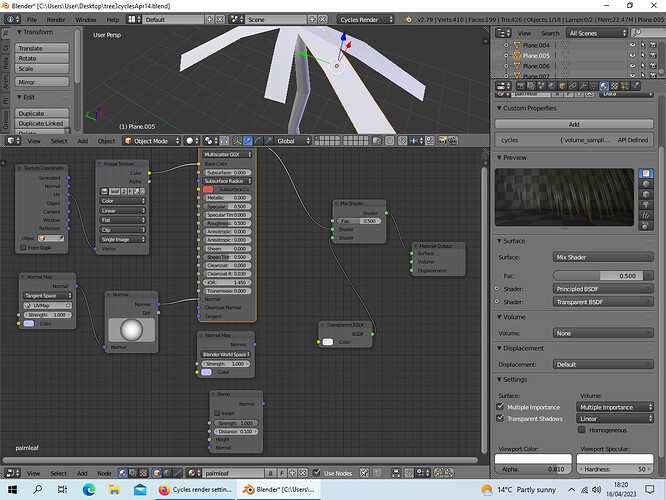The height and width of the screenshot is (500, 666).
Task: Select object shader type cube icon
Action: [x=156, y=473]
